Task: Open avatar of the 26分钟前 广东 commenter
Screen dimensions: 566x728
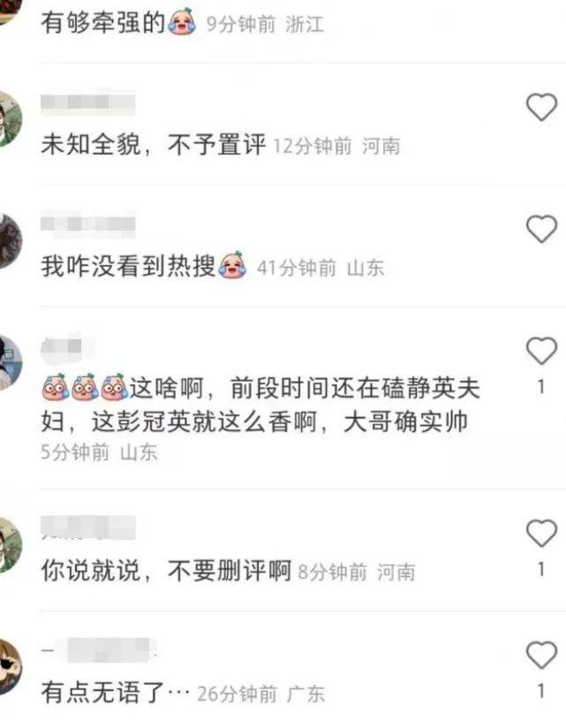Action: pos(11,667)
